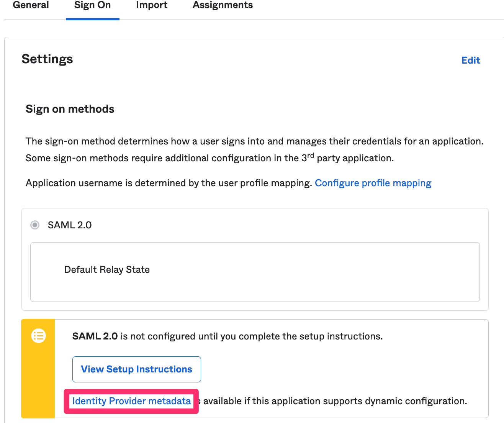The height and width of the screenshot is (423, 504).
Task: Click the Edit link in Settings
Action: [471, 60]
